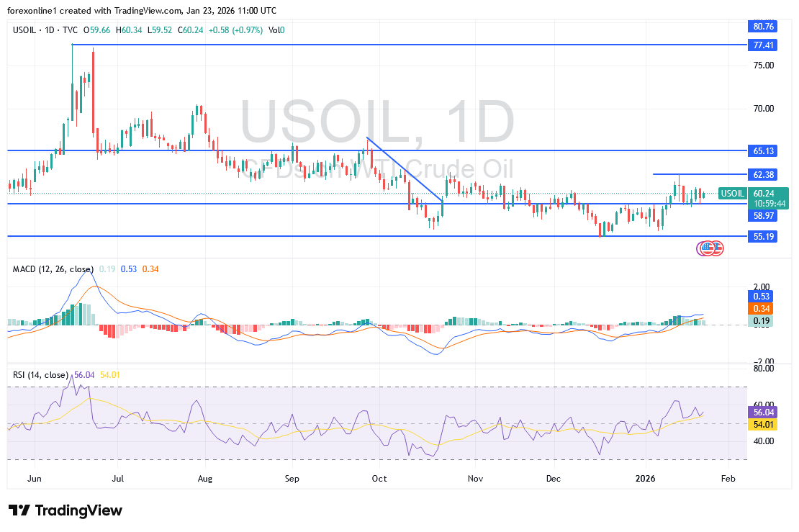799x532 pixels.
Task: Click the US flag economic event icon
Action: (709, 248)
